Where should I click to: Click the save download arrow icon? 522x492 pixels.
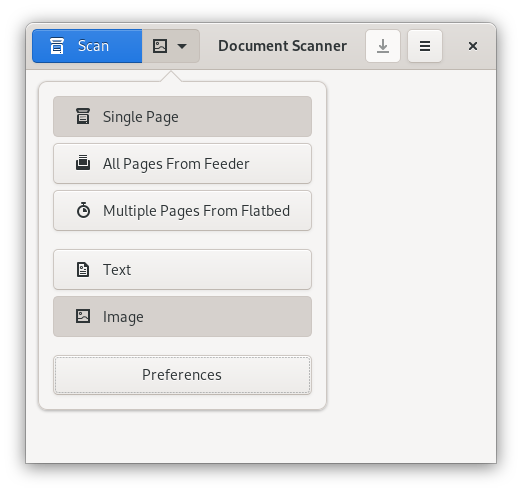[383, 46]
